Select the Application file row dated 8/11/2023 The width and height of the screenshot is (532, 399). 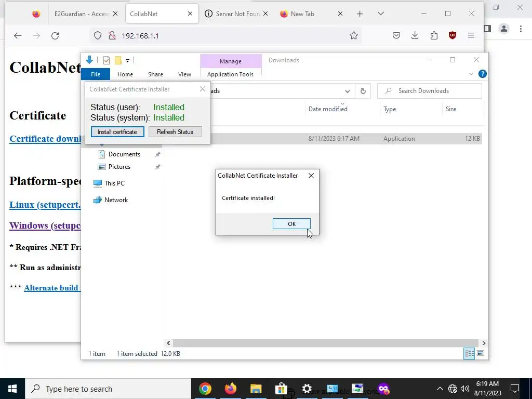coord(346,139)
